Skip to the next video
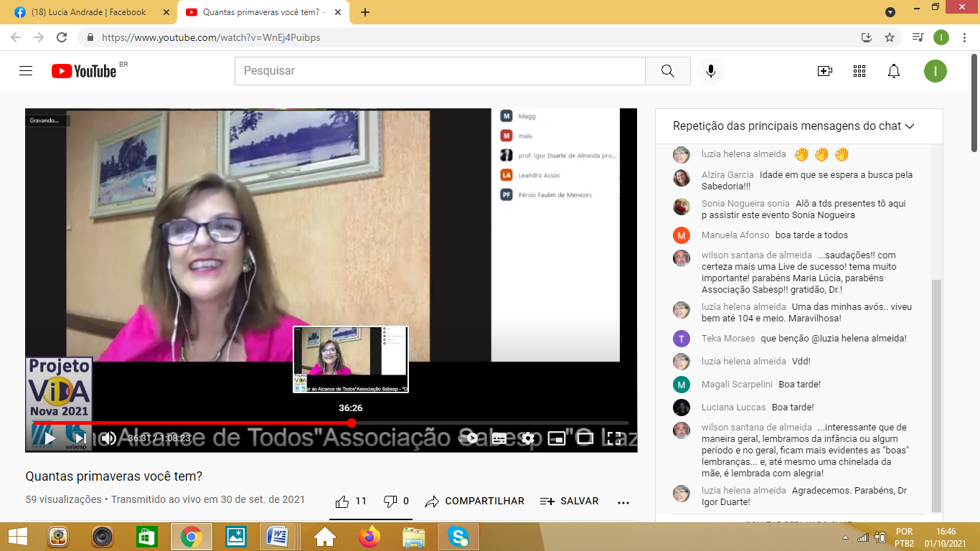The height and width of the screenshot is (551, 980). tap(80, 438)
